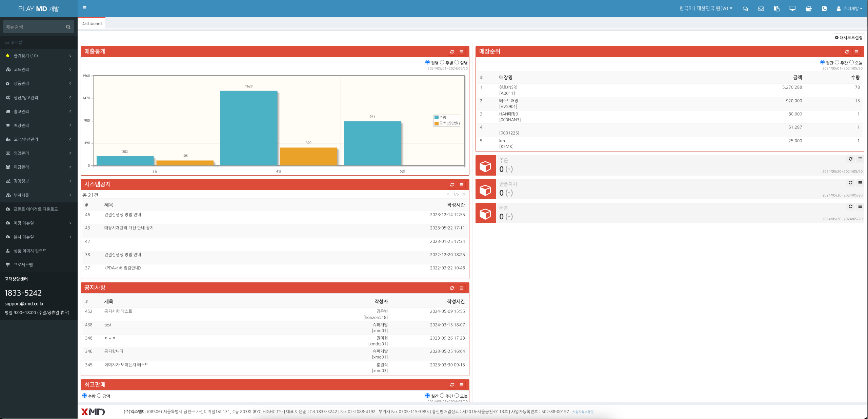Click the hamburger menu toggle in top bar
The image size is (868, 419).
(84, 8)
